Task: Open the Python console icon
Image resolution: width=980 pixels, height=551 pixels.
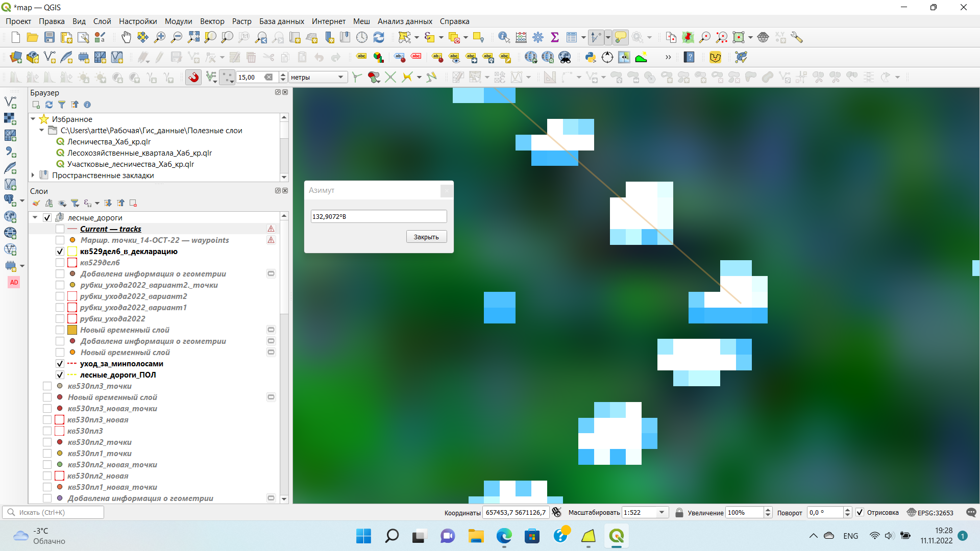Action: [x=591, y=57]
